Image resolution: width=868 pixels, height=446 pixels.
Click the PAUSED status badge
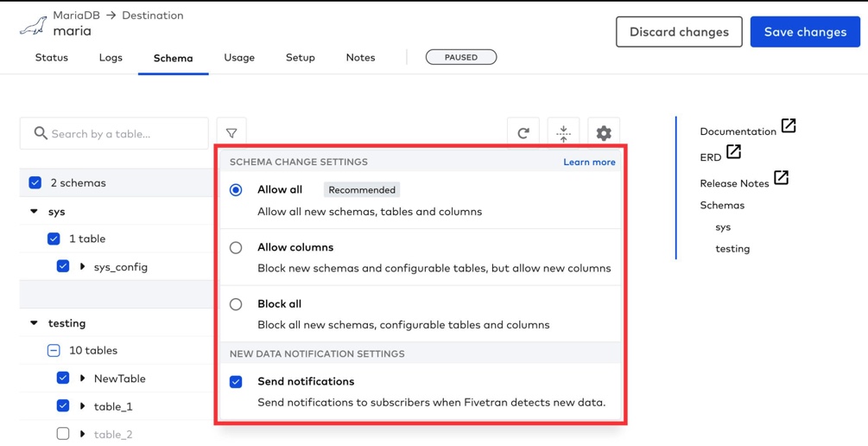pyautogui.click(x=461, y=57)
